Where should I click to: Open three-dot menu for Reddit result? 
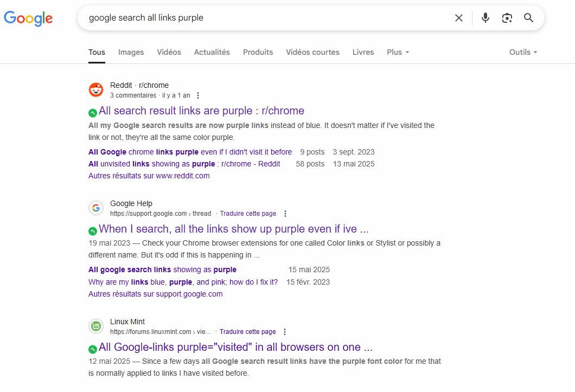pyautogui.click(x=198, y=95)
